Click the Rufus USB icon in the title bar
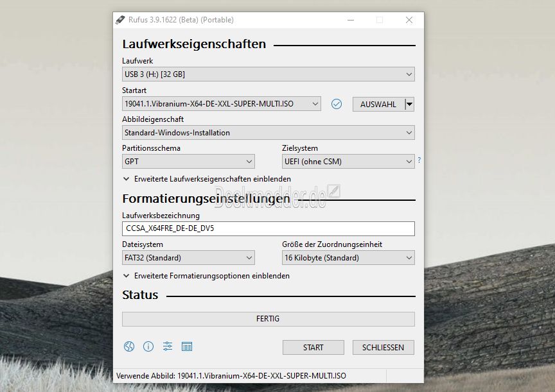Image resolution: width=555 pixels, height=392 pixels. pyautogui.click(x=120, y=20)
